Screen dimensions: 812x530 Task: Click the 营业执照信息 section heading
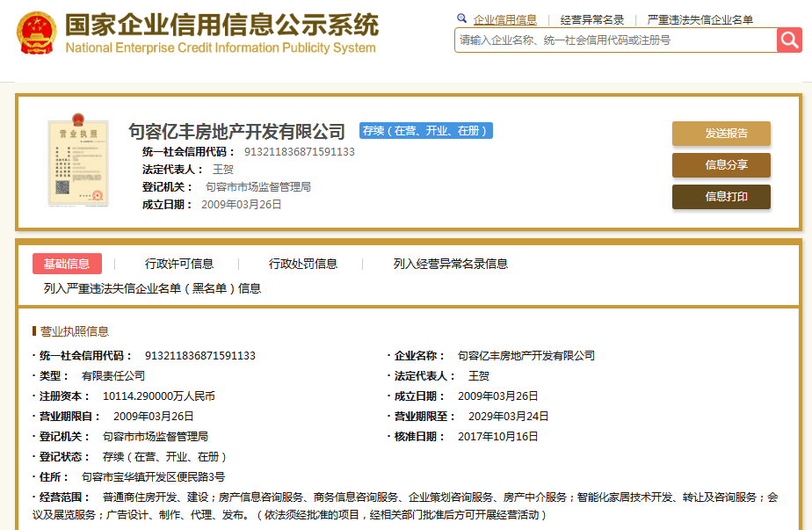click(x=74, y=331)
